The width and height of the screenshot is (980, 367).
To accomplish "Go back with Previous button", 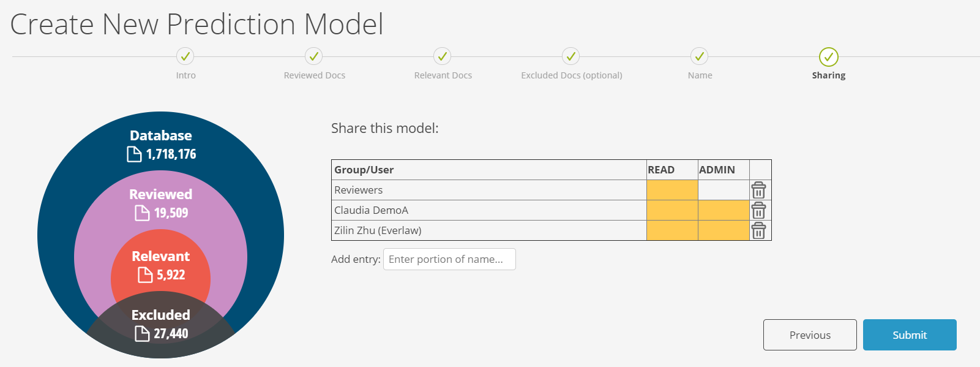I will 810,335.
